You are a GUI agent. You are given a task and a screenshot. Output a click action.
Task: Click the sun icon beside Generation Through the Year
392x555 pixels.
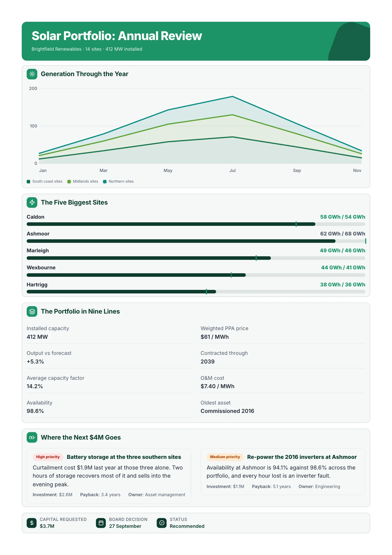point(32,74)
